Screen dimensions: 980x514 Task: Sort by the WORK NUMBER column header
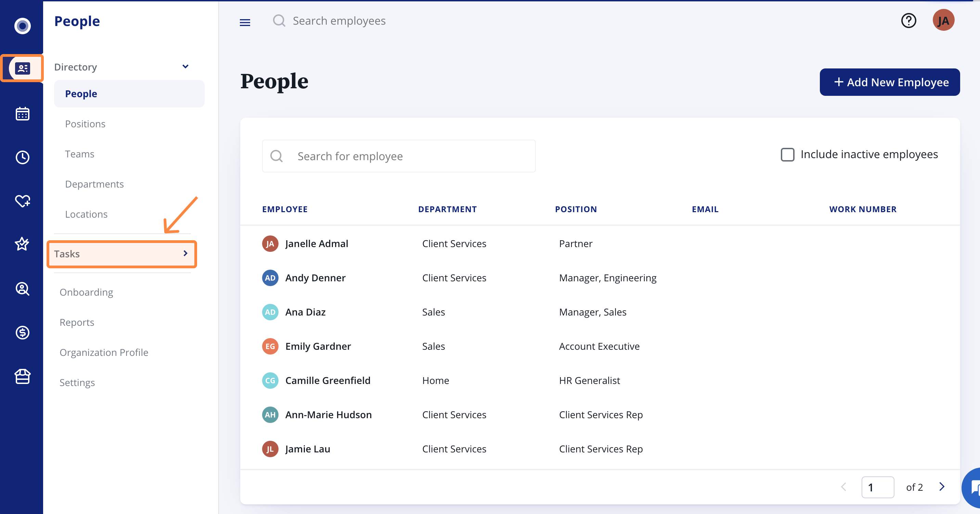click(863, 209)
